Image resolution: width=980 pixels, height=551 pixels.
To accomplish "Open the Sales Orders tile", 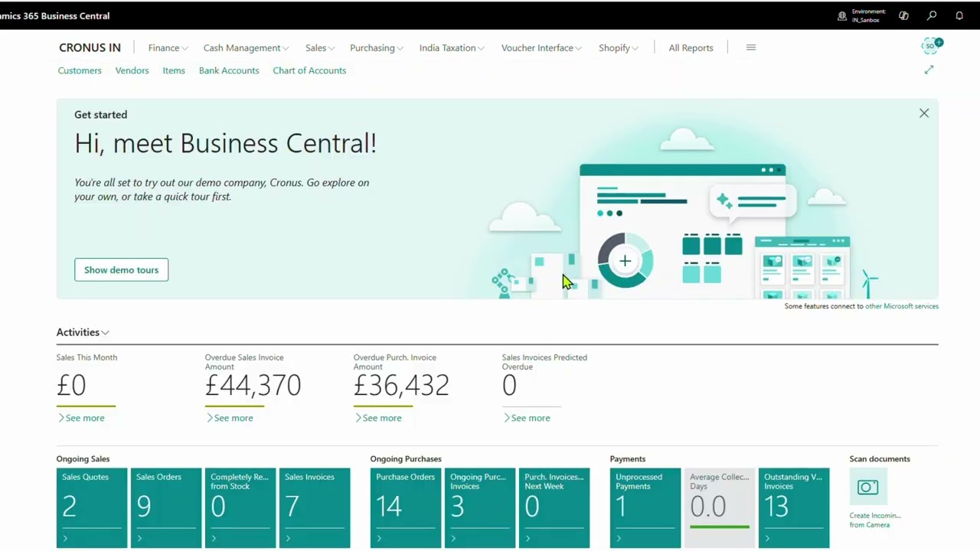I will (166, 508).
